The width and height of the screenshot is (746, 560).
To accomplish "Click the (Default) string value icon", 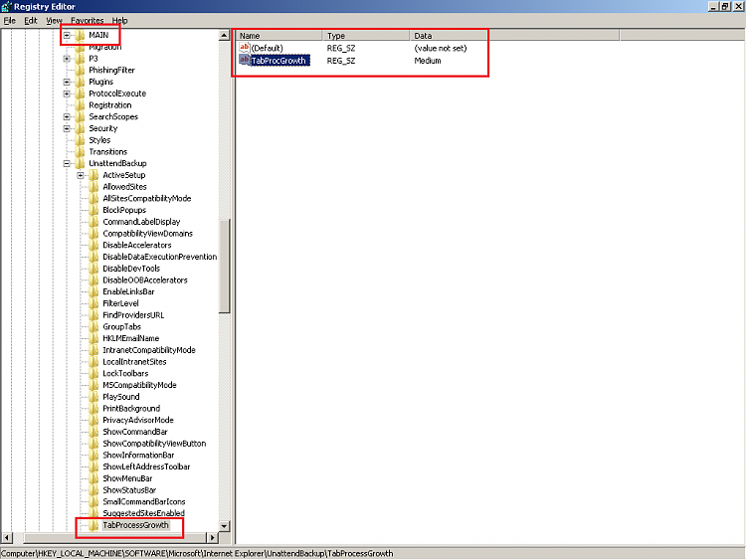I will (x=244, y=48).
